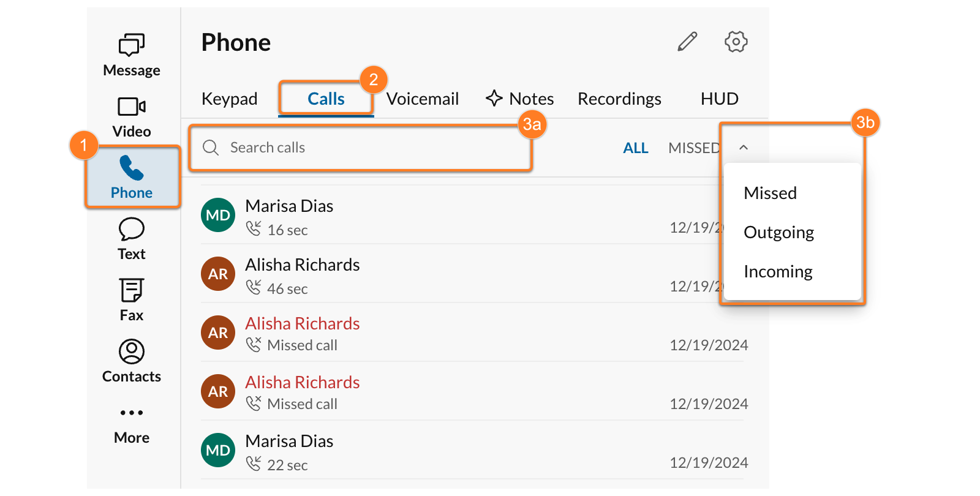This screenshot has width=980, height=496.
Task: Open the Fax section in sidebar
Action: click(132, 300)
